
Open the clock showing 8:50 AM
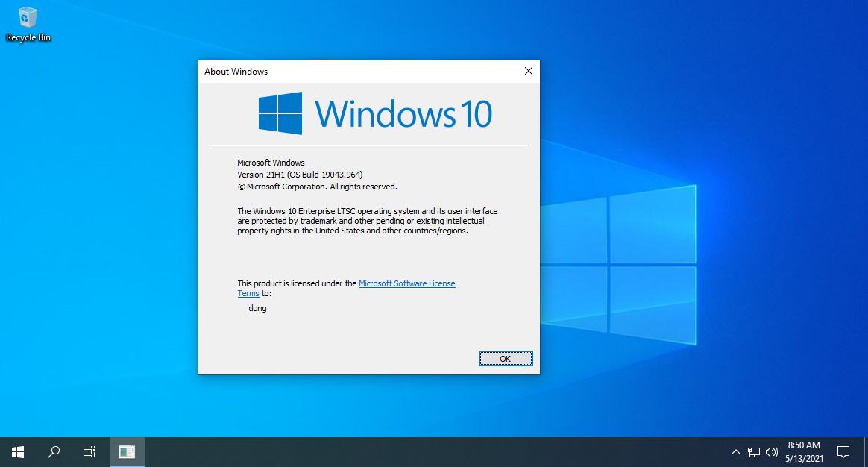point(805,452)
